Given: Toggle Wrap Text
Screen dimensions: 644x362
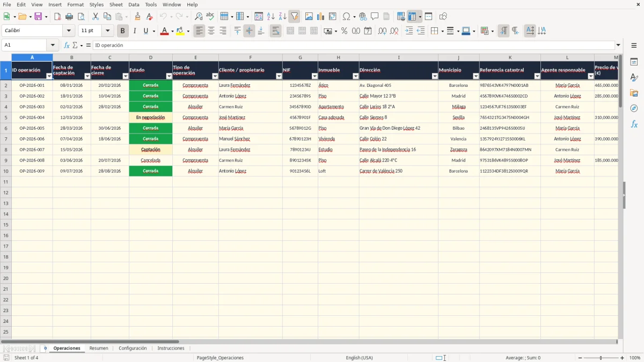Looking at the screenshot, I should pos(275,31).
